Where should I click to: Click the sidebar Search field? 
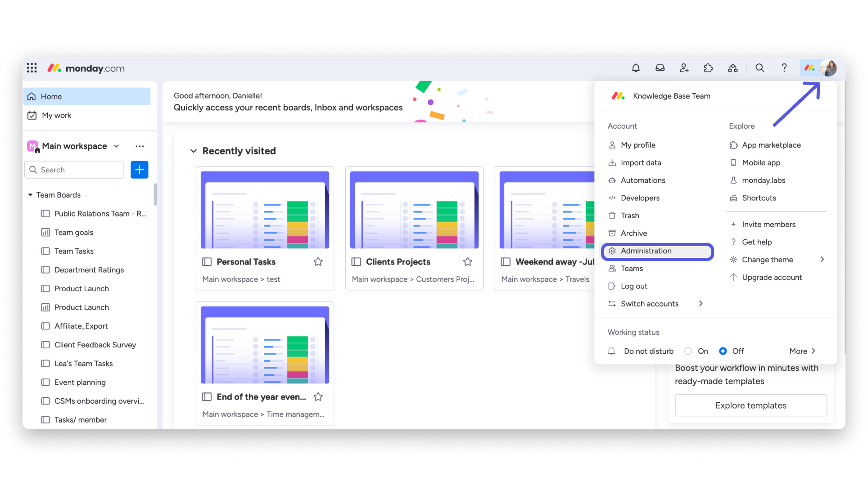tap(74, 170)
